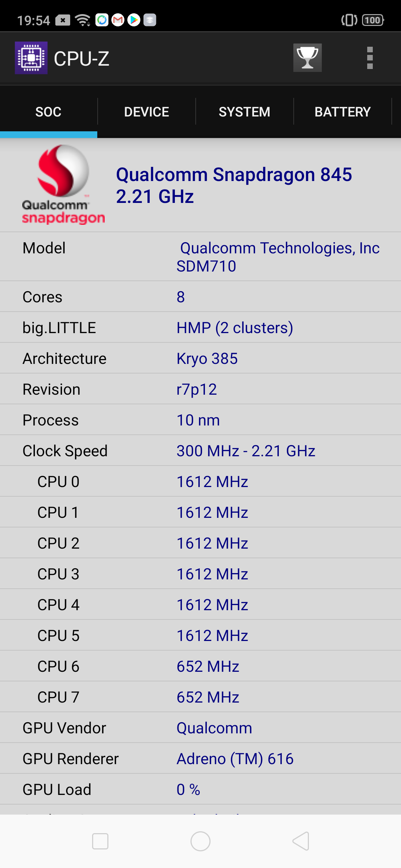Switch to the DEVICE tab
The width and height of the screenshot is (401, 868).
[x=147, y=112]
